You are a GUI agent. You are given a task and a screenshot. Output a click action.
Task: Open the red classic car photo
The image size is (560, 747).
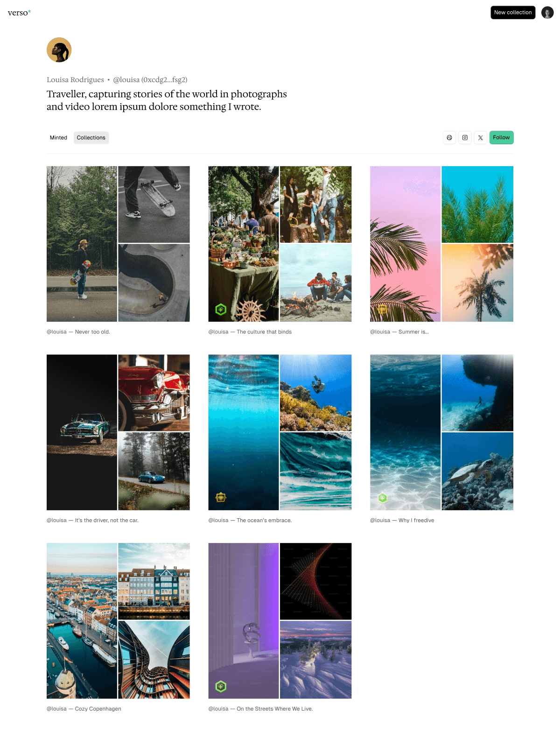pos(154,393)
